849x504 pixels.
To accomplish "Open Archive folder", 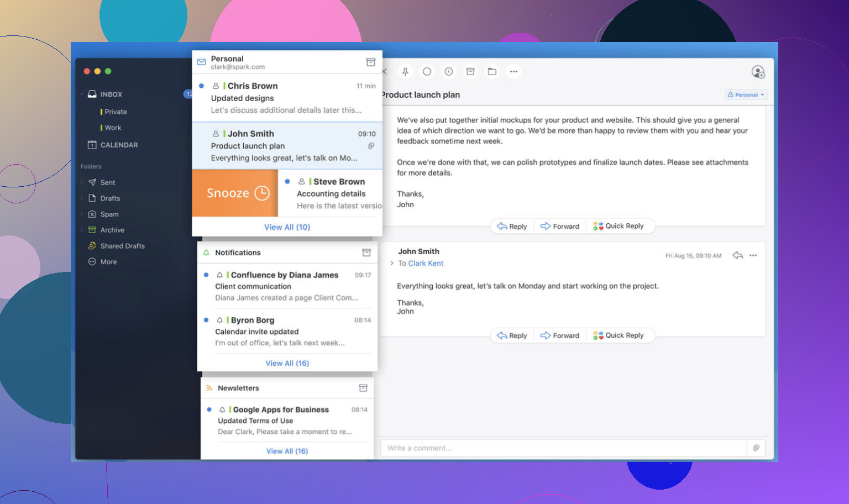I will click(x=112, y=230).
